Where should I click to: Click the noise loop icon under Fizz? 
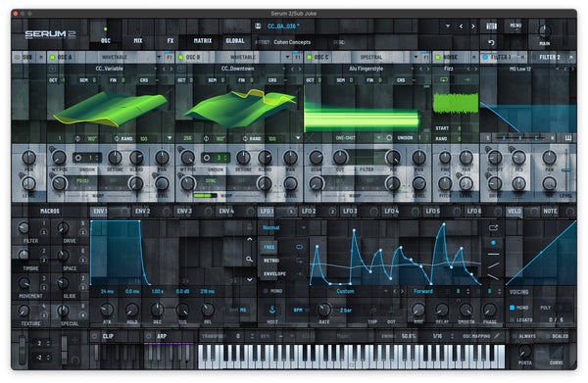pos(444,79)
